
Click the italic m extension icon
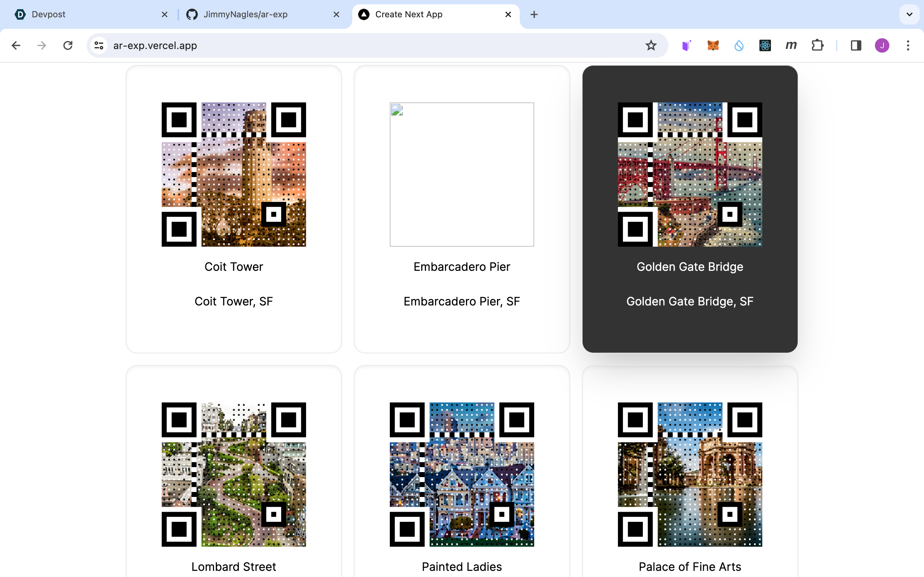(x=791, y=45)
